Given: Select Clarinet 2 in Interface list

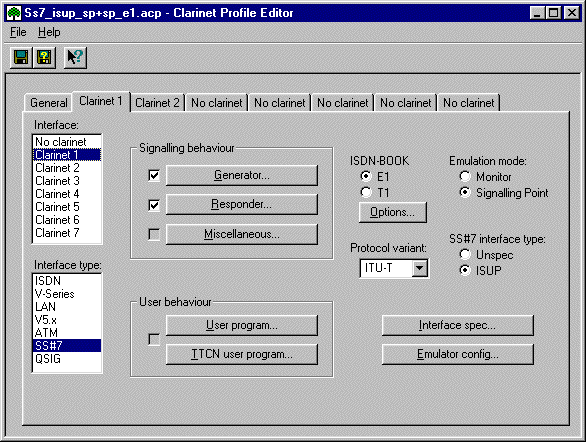Looking at the screenshot, I should [x=67, y=168].
